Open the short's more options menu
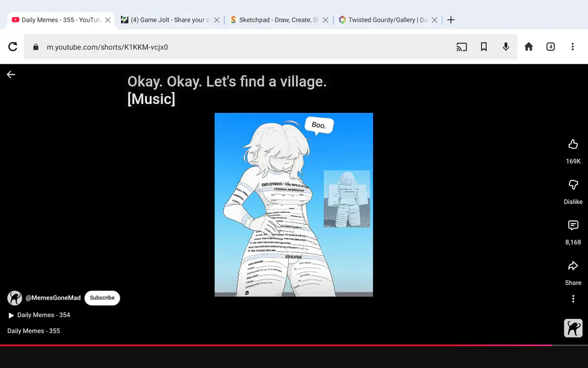This screenshot has width=588, height=368. [573, 299]
